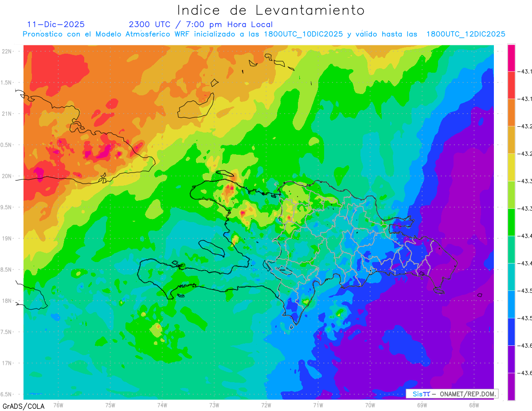
Task: Pick the yellow swatch on the color bar
Action: (x=511, y=167)
